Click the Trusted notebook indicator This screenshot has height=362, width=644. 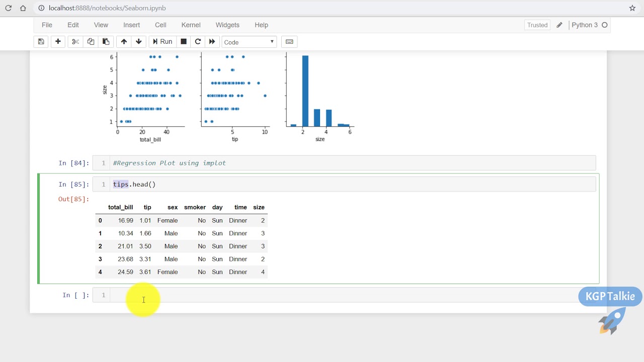click(x=537, y=25)
